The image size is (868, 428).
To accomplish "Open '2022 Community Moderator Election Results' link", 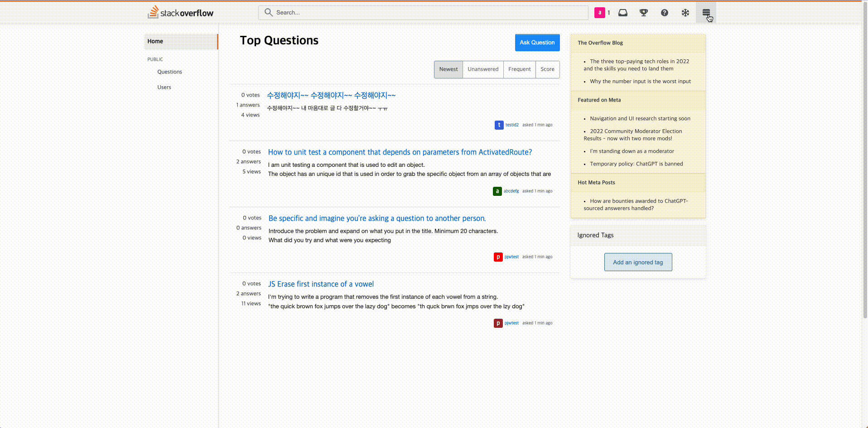I will click(633, 135).
